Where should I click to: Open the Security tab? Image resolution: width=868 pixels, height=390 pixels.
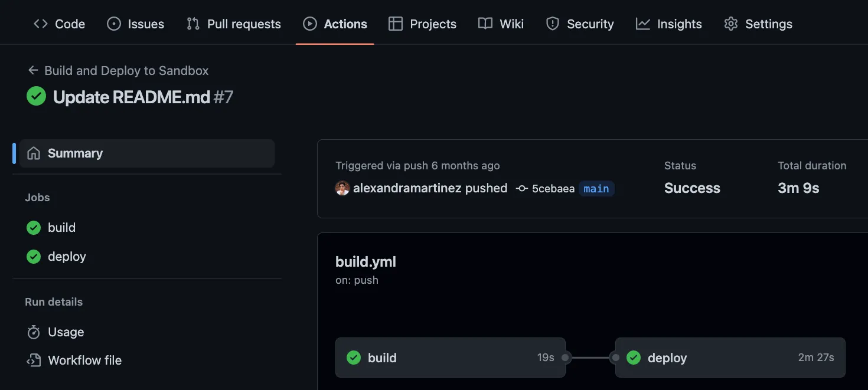579,24
